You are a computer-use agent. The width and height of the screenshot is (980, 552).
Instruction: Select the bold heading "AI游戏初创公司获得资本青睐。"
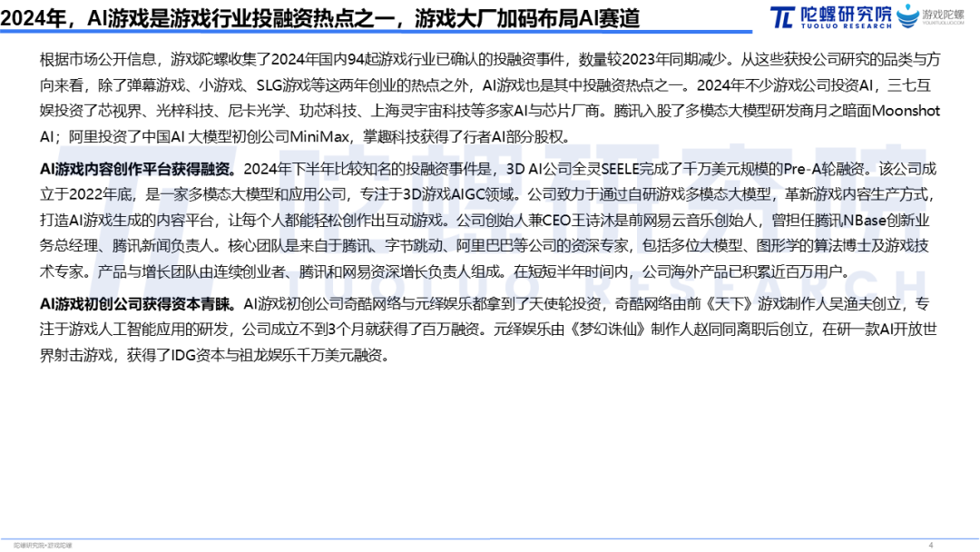(x=138, y=304)
